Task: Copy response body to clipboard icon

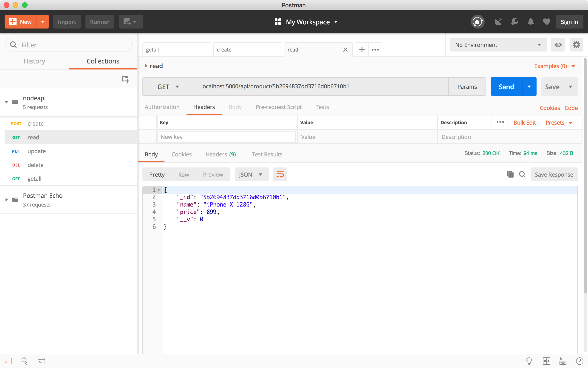Action: click(510, 175)
